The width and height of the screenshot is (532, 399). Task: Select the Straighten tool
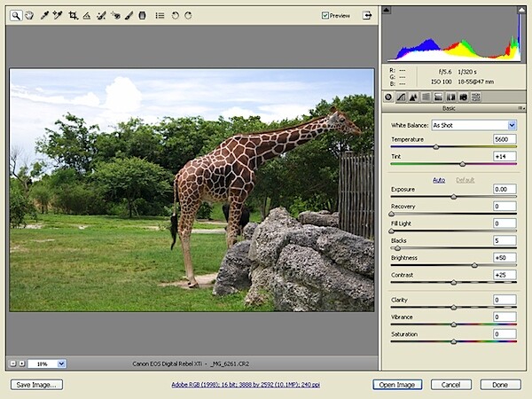87,16
